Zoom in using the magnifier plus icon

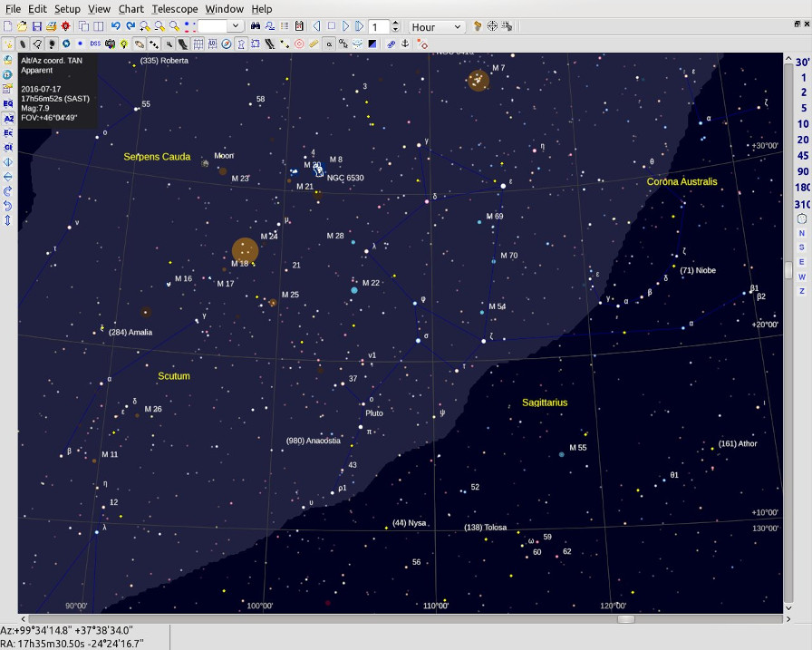click(x=145, y=26)
